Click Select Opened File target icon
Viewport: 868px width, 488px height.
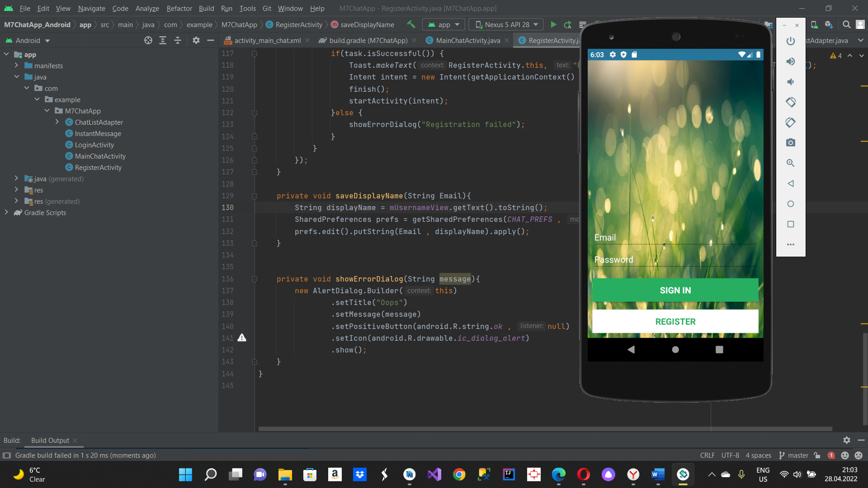pyautogui.click(x=148, y=40)
